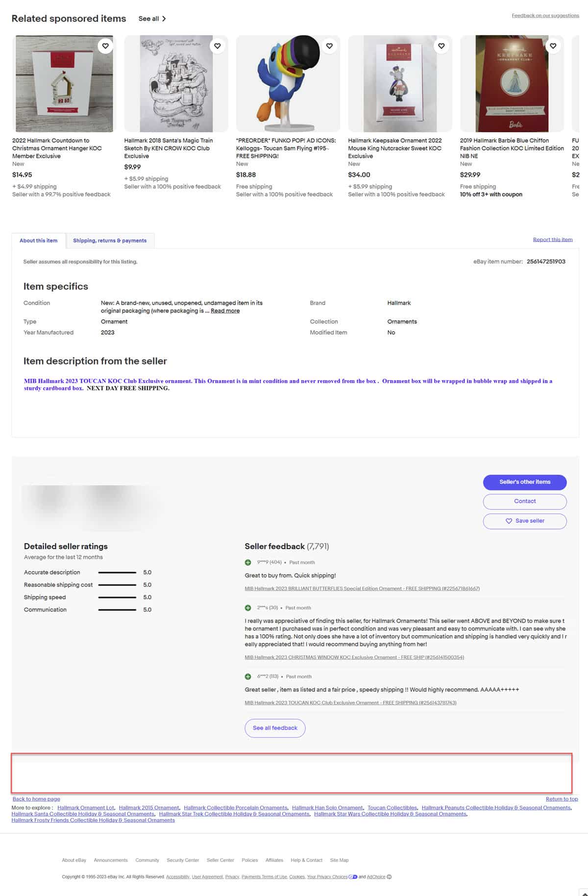Screen dimensions: 588x896
Task: Go back to home page
Action: click(x=36, y=799)
